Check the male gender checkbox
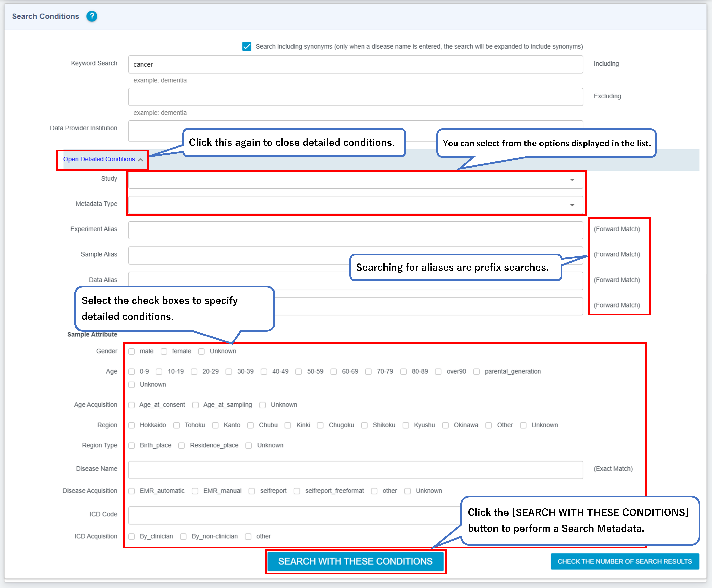Image resolution: width=712 pixels, height=588 pixels. (x=132, y=351)
